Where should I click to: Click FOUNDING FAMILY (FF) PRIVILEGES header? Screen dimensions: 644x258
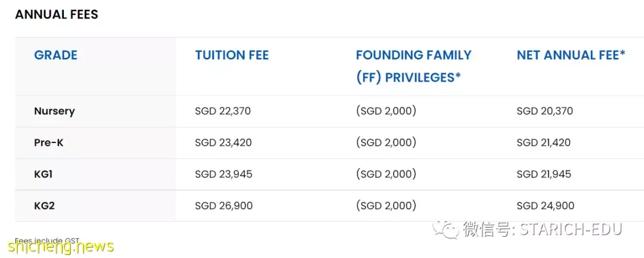(x=413, y=66)
